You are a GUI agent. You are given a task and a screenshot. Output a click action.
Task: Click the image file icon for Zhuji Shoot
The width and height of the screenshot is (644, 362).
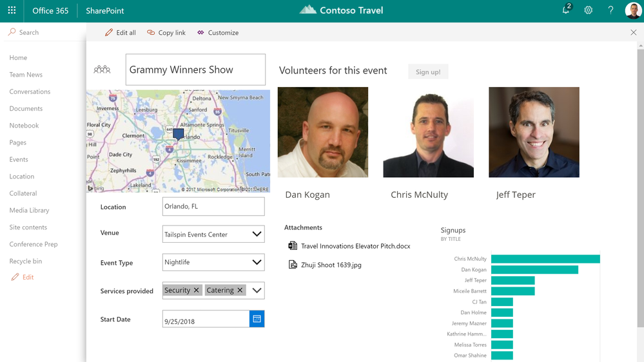click(293, 265)
